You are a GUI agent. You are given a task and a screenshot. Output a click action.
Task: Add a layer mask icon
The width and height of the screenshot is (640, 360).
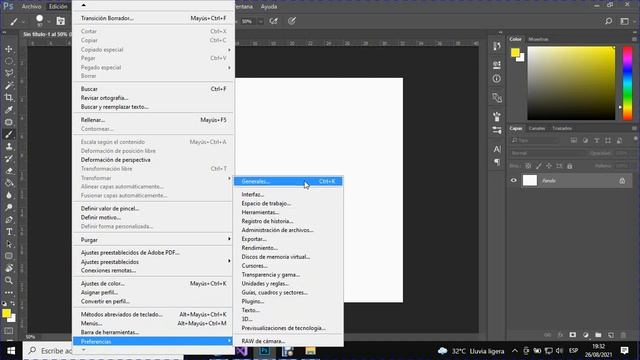(x=573, y=335)
